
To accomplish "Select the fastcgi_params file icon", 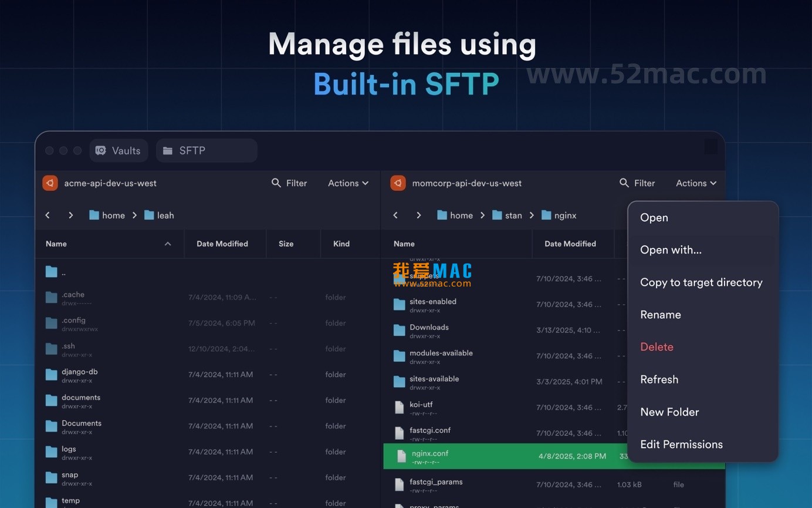I will (400, 485).
